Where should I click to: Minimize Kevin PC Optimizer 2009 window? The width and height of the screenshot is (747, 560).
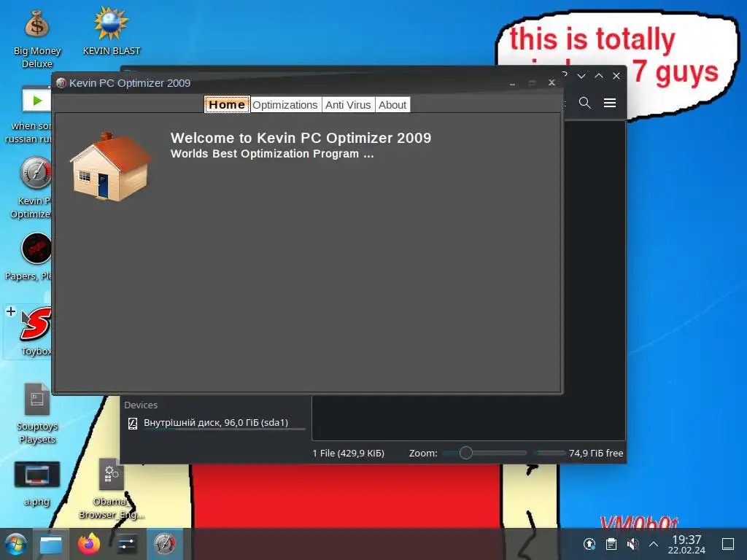coord(512,83)
